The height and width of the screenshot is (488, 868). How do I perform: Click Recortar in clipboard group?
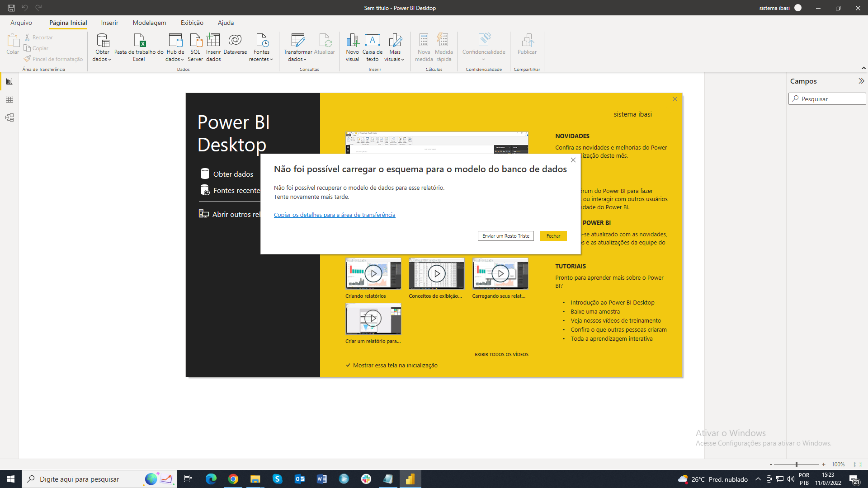coord(39,37)
